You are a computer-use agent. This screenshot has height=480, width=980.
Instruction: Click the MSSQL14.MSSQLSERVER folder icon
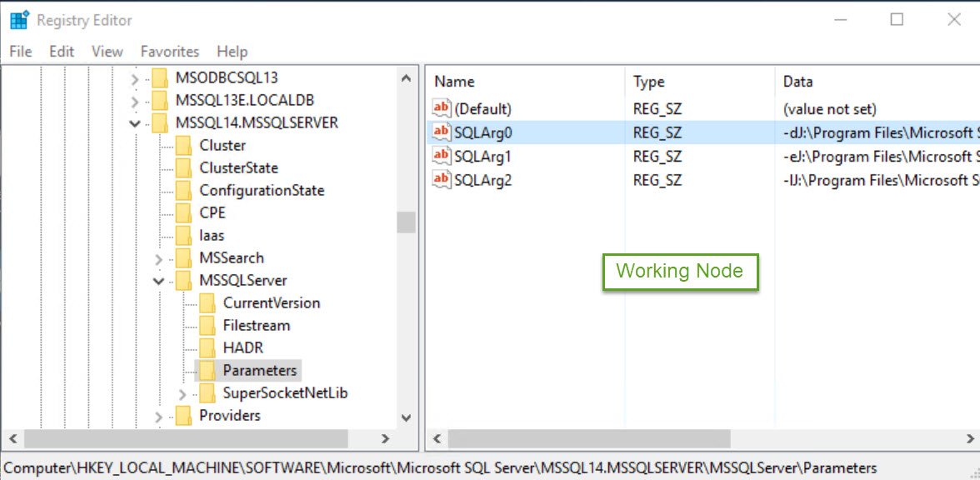[x=161, y=123]
